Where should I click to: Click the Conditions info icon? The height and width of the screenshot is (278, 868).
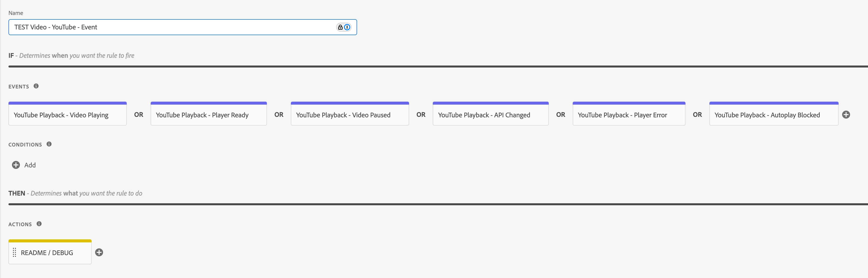click(49, 144)
